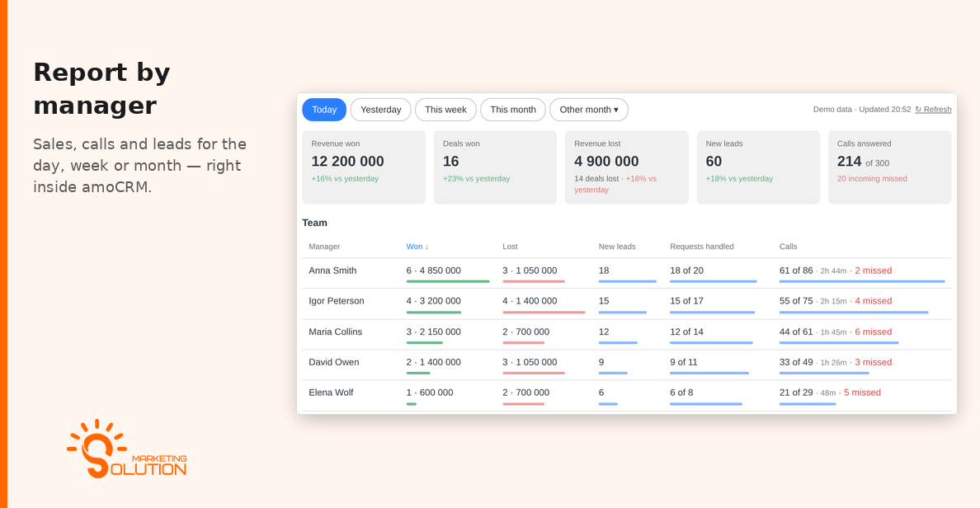
Task: Click the Manager column header
Action: coord(324,247)
